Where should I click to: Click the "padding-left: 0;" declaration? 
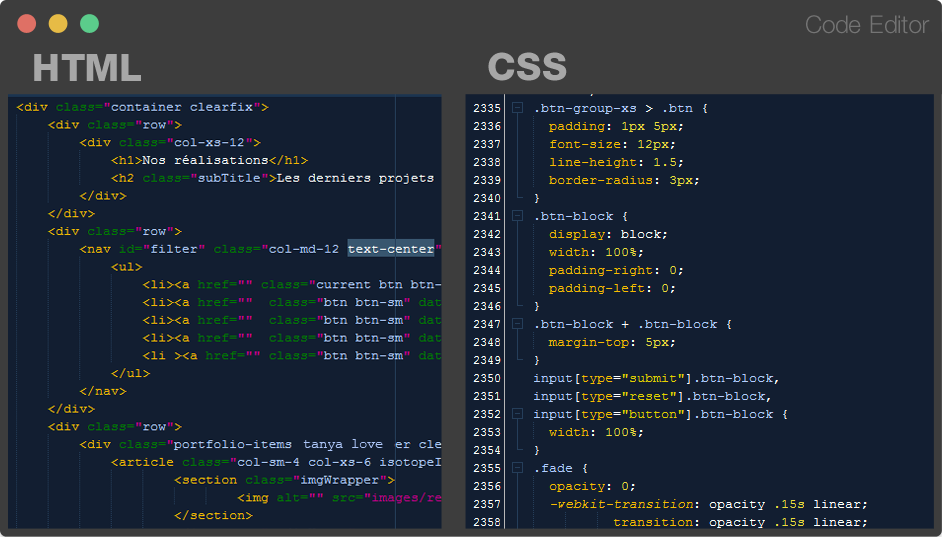pos(612,288)
